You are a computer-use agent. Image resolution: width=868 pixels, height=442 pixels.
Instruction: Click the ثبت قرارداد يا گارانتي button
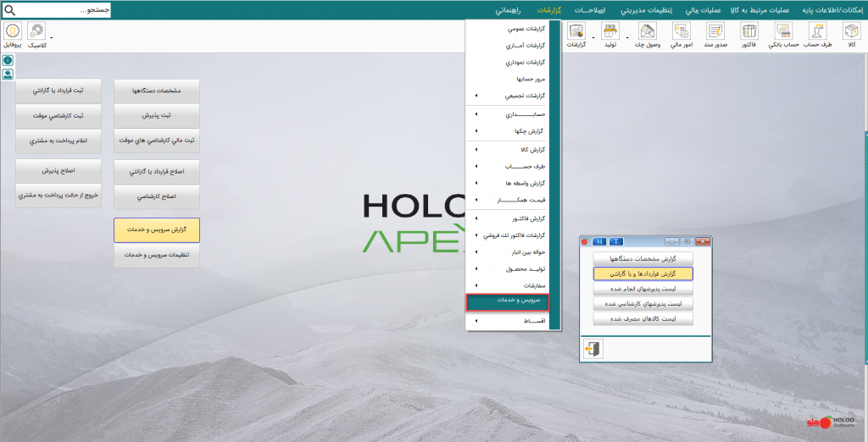[58, 91]
